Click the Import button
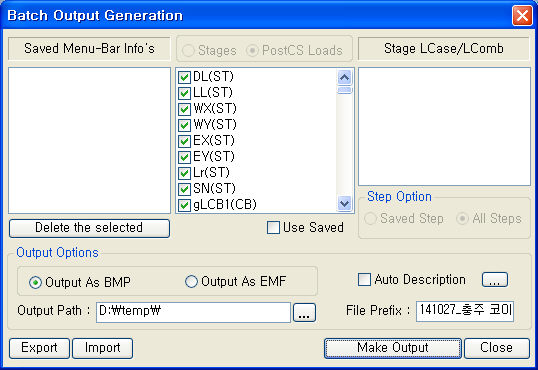 click(x=103, y=348)
